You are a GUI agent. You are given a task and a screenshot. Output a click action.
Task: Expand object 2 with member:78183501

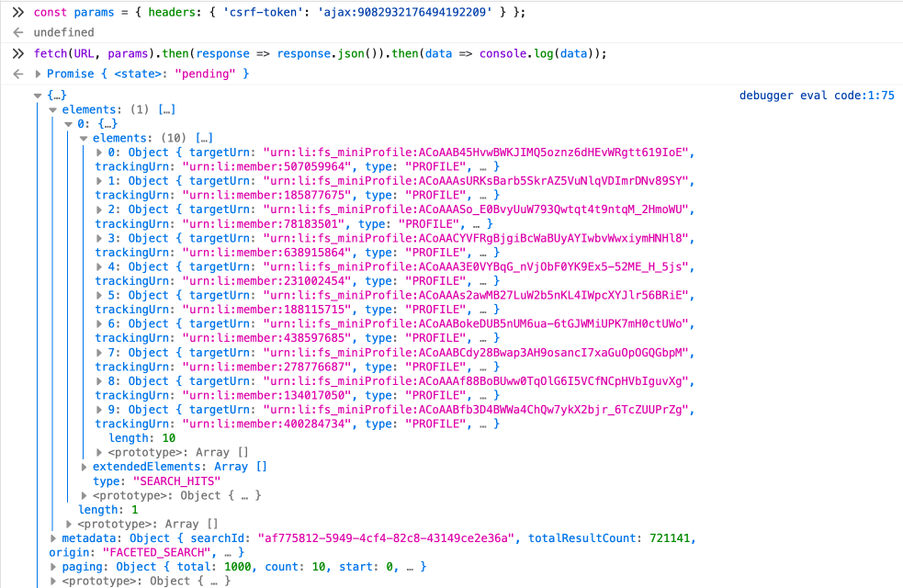pyautogui.click(x=99, y=209)
